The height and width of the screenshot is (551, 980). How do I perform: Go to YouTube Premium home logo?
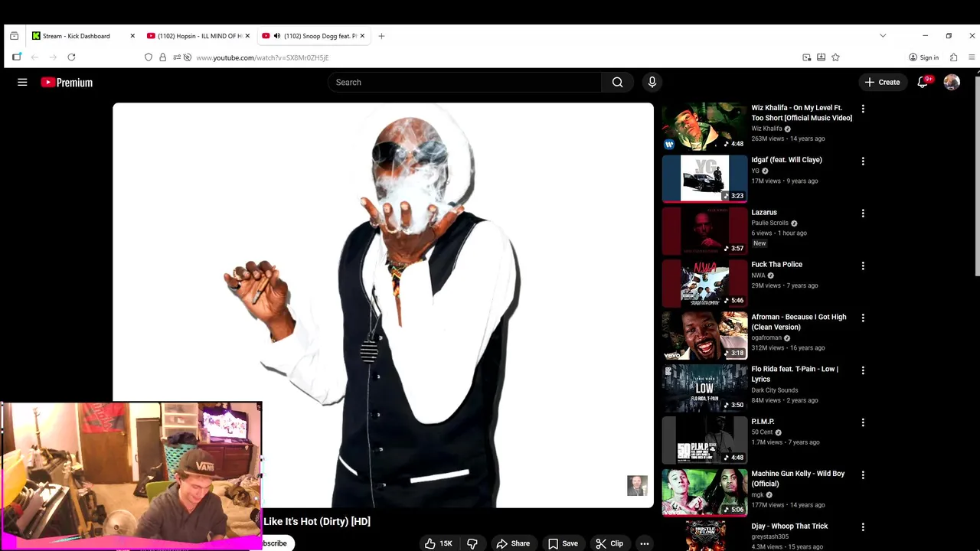(x=67, y=82)
